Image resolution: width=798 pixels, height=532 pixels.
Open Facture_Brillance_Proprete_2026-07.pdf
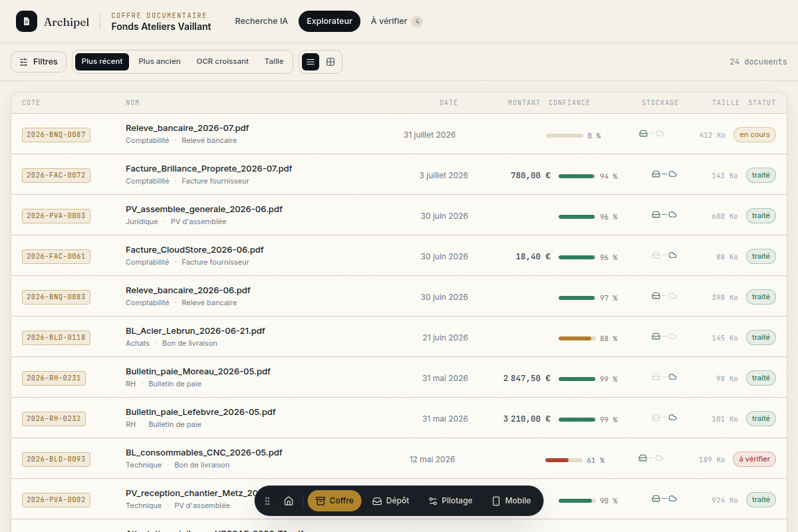pos(209,169)
